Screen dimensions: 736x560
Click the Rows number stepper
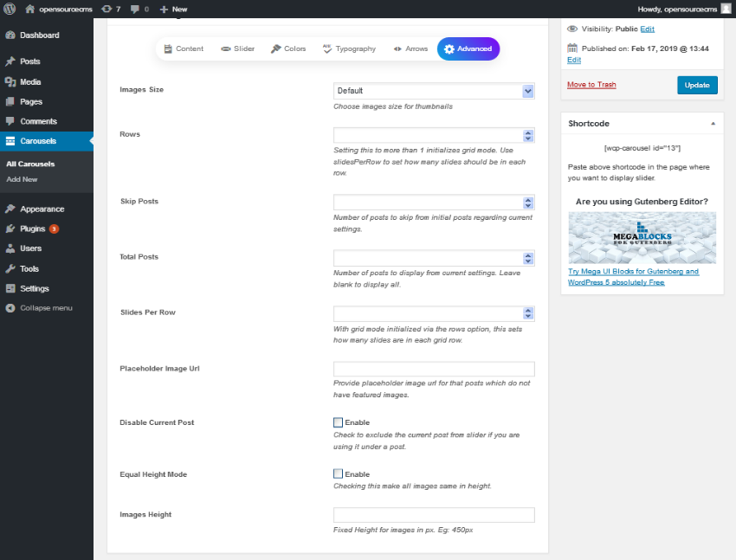click(528, 136)
